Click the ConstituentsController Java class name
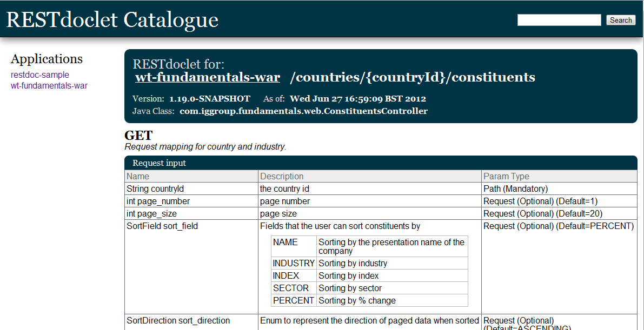 point(303,111)
